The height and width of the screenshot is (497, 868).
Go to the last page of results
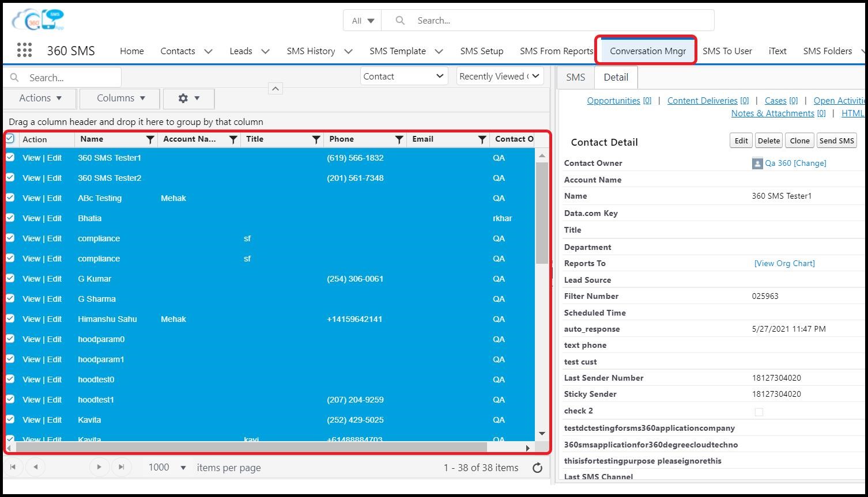(121, 466)
